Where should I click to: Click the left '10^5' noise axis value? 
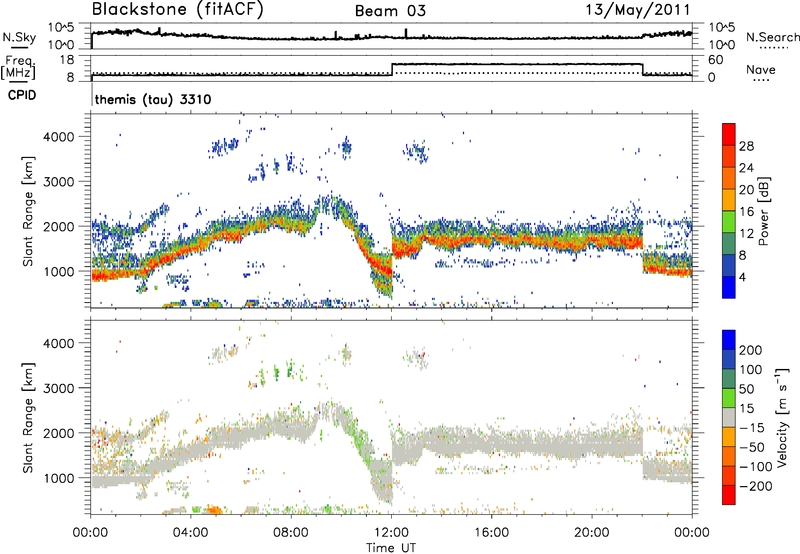click(x=61, y=28)
